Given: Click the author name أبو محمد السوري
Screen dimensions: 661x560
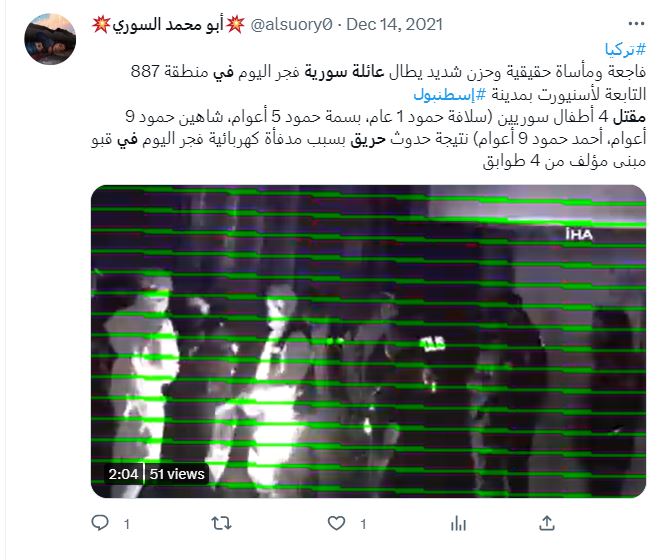Looking at the screenshot, I should pos(168,24).
